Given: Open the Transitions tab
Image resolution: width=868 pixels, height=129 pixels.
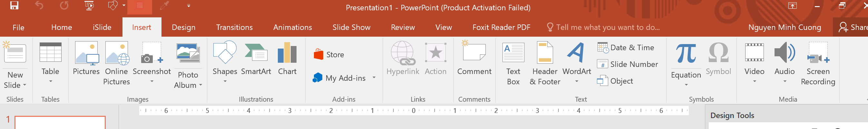Looking at the screenshot, I should point(234,28).
